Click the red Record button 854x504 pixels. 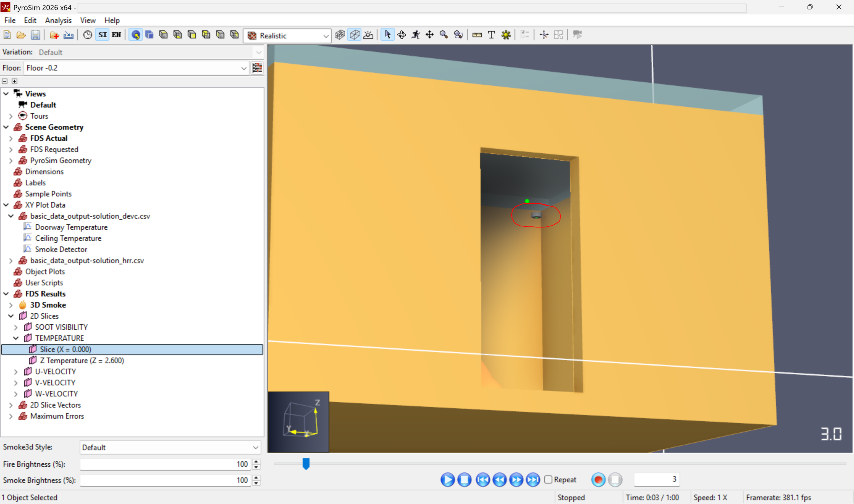[598, 480]
